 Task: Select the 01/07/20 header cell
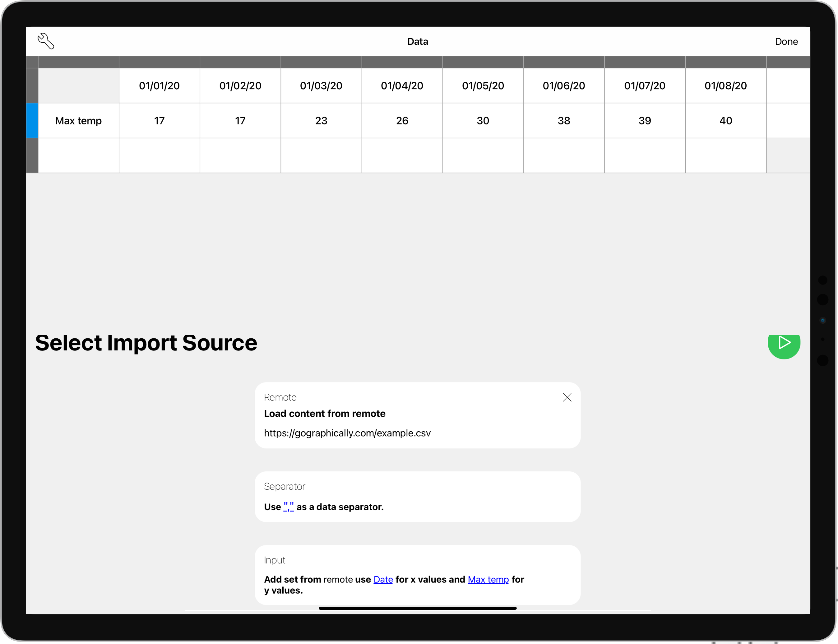pyautogui.click(x=645, y=86)
